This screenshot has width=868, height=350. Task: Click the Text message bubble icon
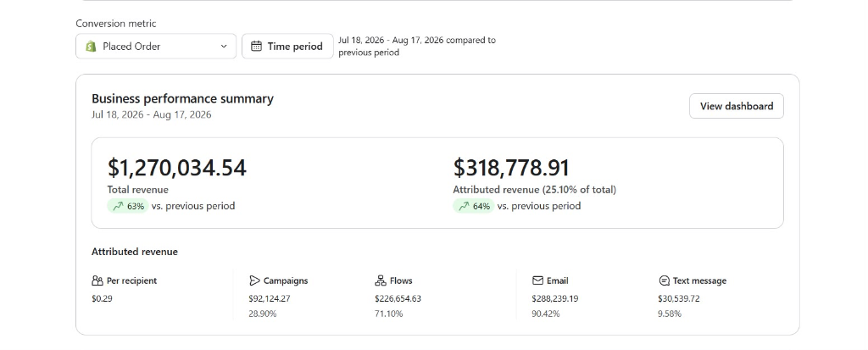click(x=665, y=281)
